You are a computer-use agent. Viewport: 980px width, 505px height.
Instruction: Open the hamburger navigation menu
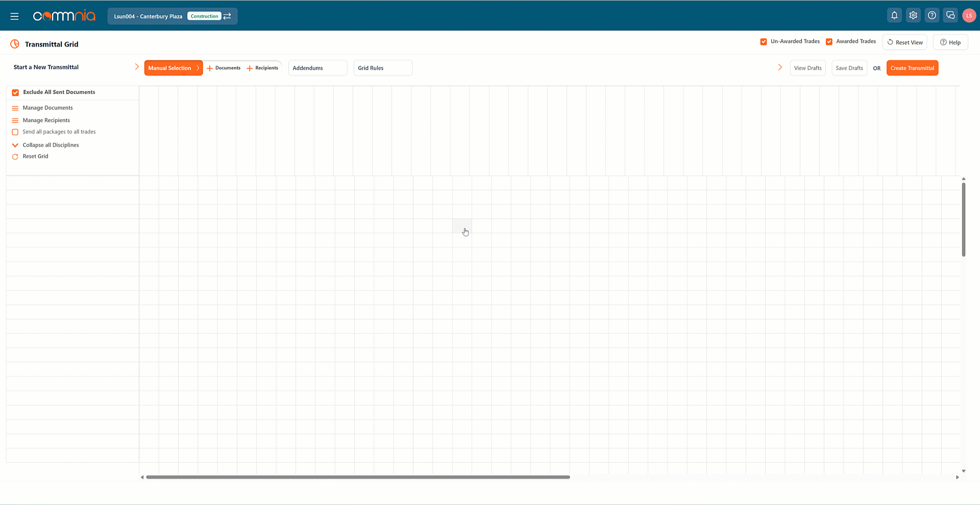pyautogui.click(x=14, y=16)
